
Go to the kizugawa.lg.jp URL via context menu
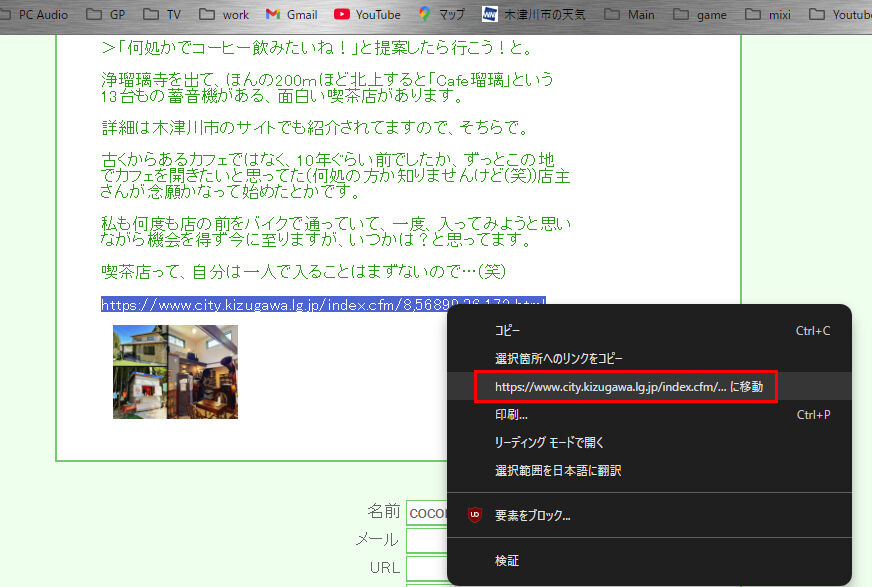[x=625, y=386]
